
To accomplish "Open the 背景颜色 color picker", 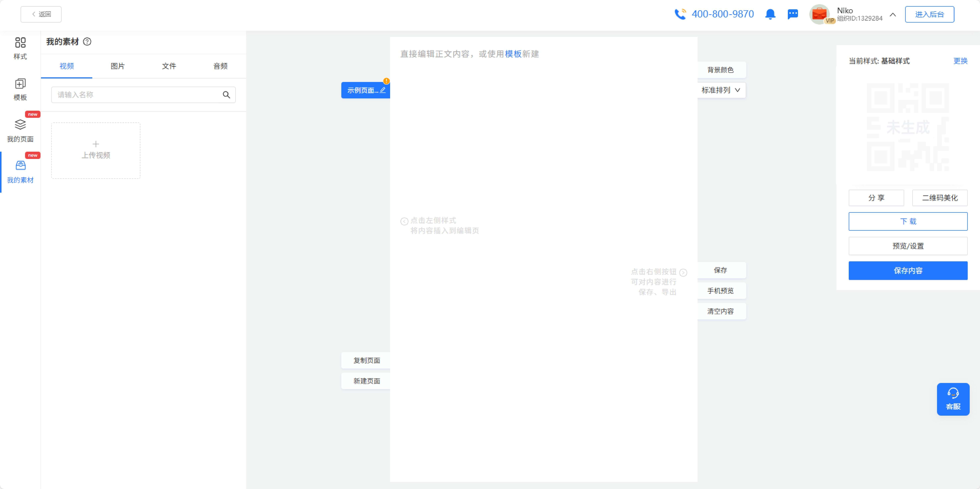I will (x=720, y=70).
